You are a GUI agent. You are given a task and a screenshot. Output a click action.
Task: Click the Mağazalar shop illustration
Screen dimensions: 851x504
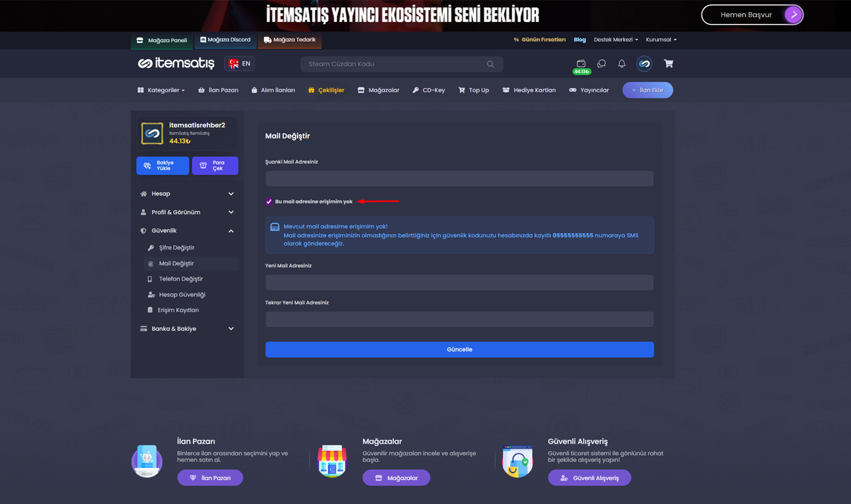pyautogui.click(x=332, y=461)
